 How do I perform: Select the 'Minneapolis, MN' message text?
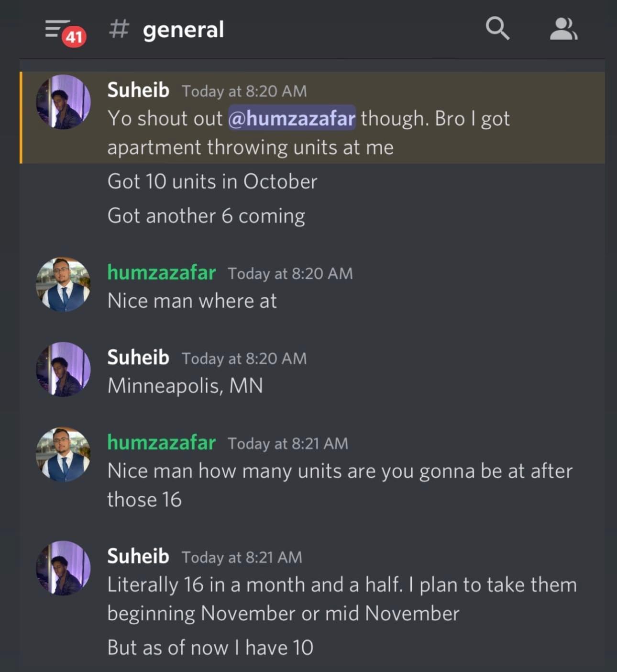(185, 386)
